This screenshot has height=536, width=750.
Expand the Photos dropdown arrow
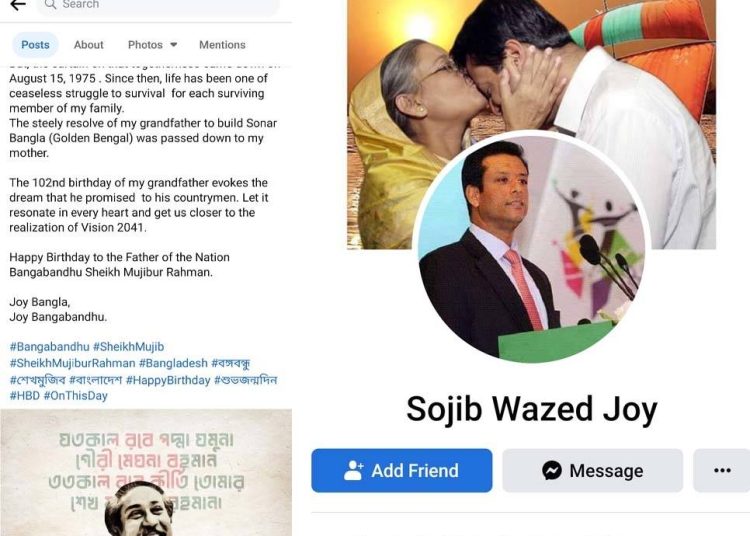174,45
